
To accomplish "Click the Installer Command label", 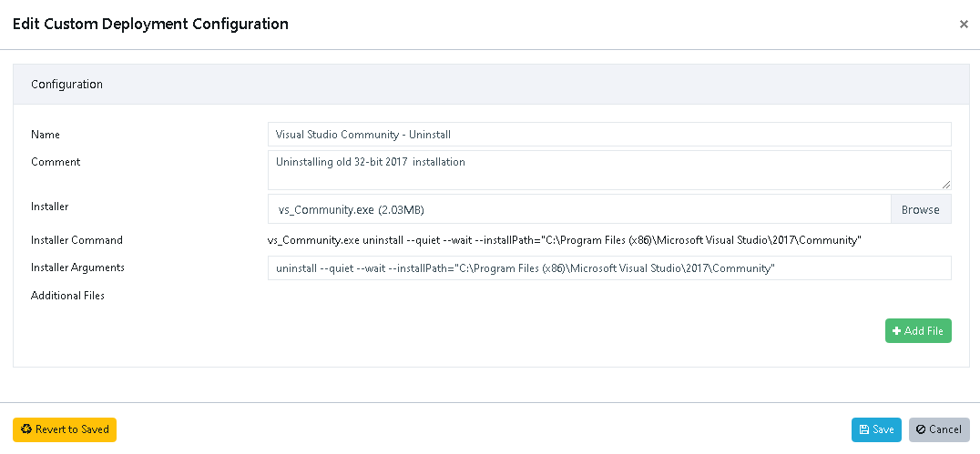I will (77, 240).
